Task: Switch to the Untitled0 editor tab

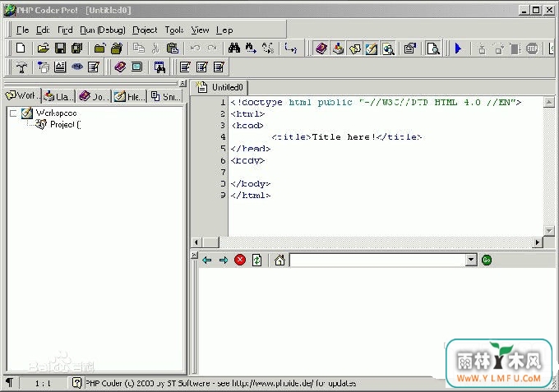Action: point(220,87)
